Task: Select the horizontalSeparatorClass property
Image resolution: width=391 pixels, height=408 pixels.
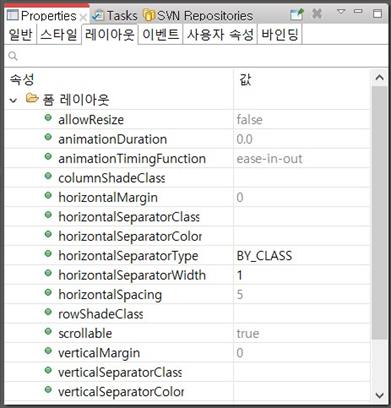Action: tap(129, 217)
